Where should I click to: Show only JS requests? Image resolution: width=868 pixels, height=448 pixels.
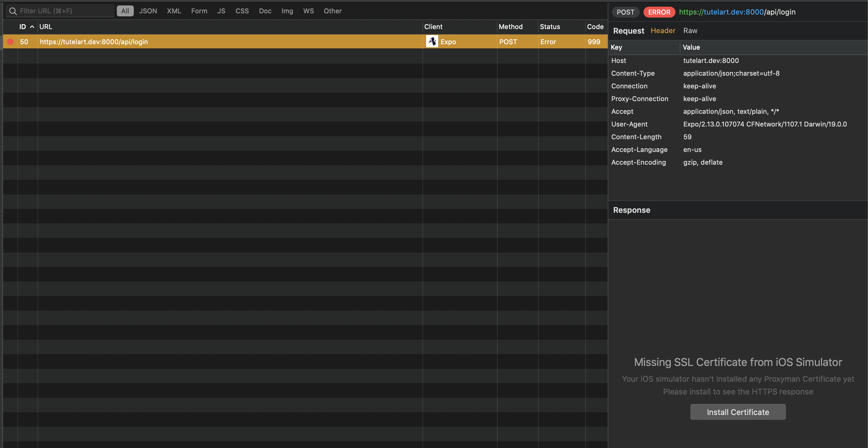coord(221,11)
